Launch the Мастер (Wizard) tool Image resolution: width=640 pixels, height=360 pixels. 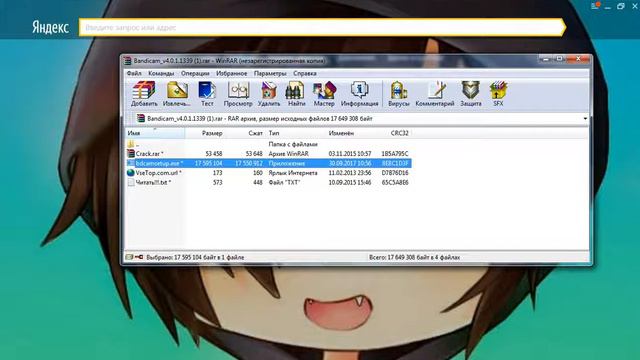coord(324,90)
